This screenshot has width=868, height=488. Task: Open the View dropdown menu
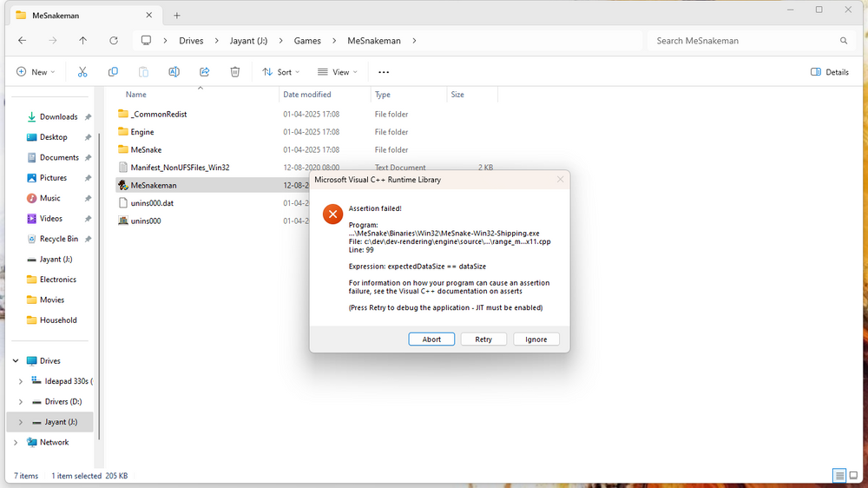coord(337,72)
